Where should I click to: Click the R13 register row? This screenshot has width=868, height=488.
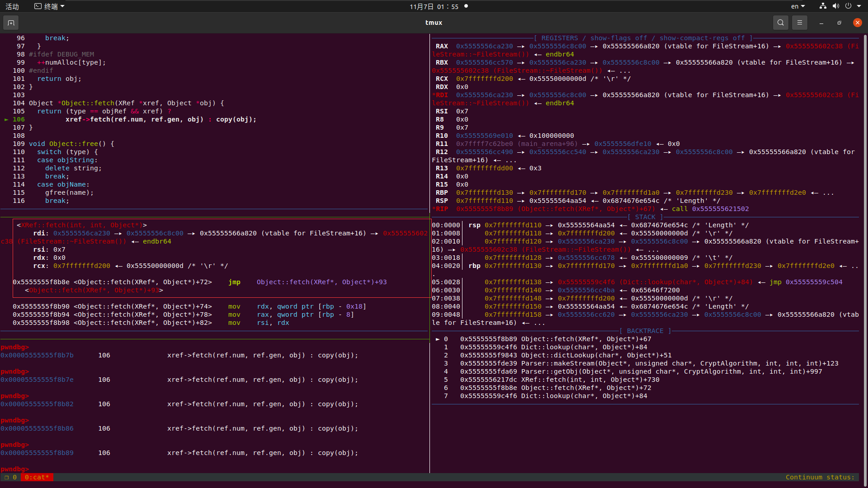(x=488, y=169)
